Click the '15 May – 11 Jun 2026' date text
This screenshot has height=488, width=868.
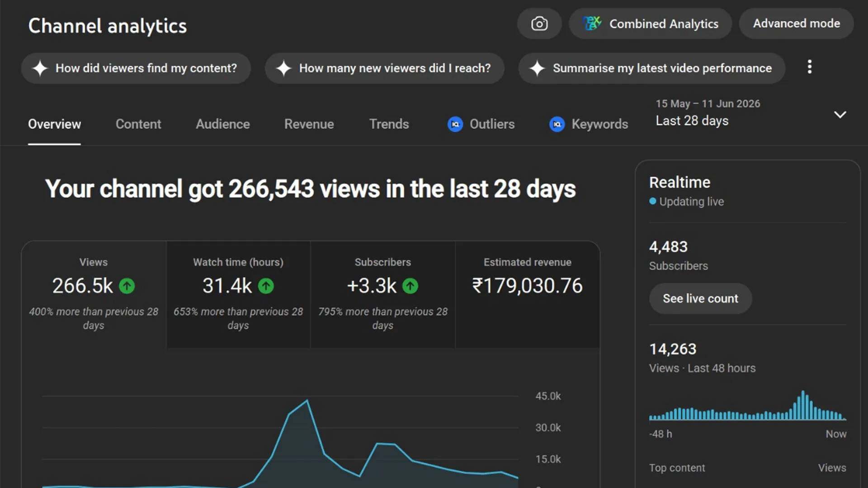click(708, 104)
